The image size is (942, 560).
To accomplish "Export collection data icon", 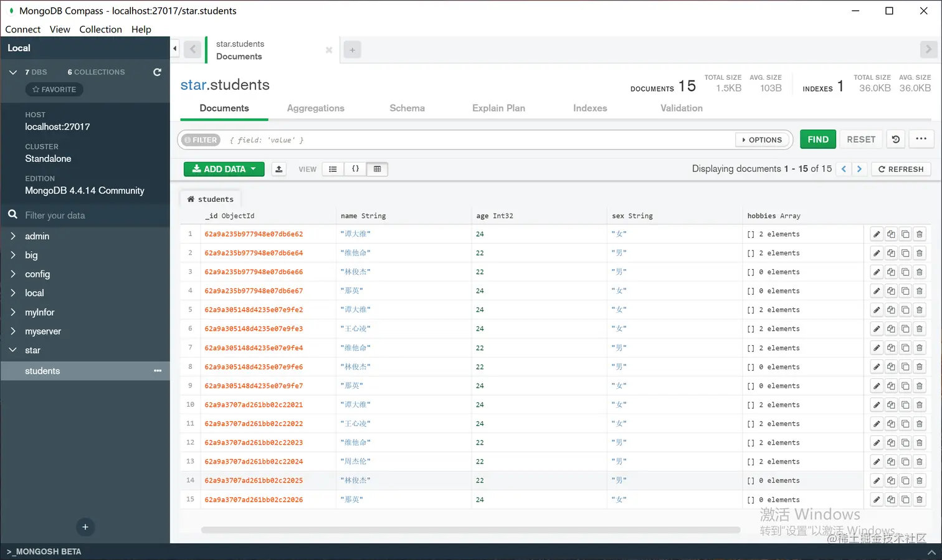I will (x=279, y=169).
